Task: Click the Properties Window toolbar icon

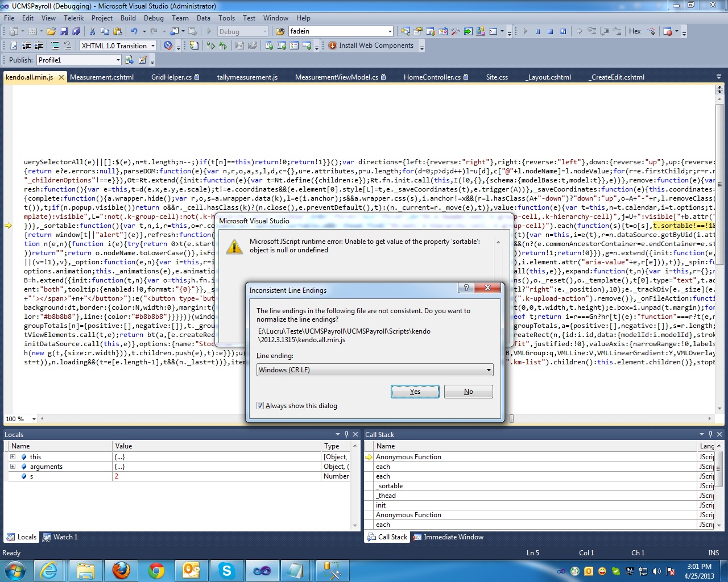Action: pyautogui.click(x=418, y=32)
